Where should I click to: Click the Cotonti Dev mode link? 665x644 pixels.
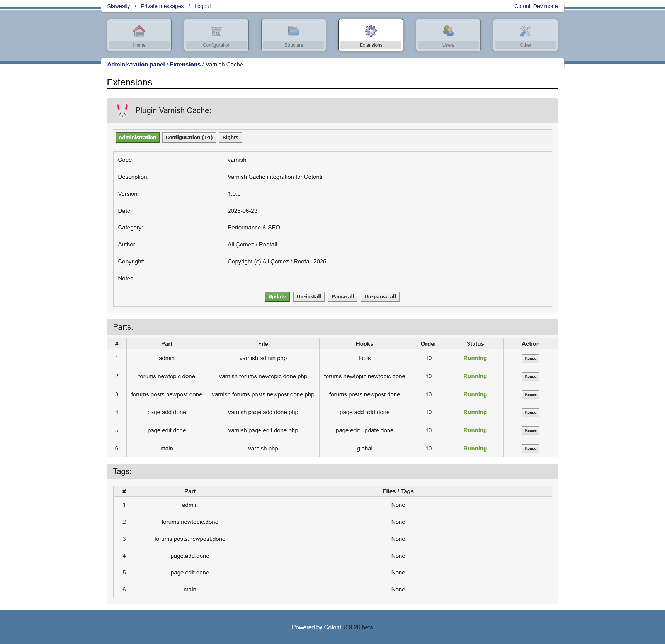click(536, 6)
